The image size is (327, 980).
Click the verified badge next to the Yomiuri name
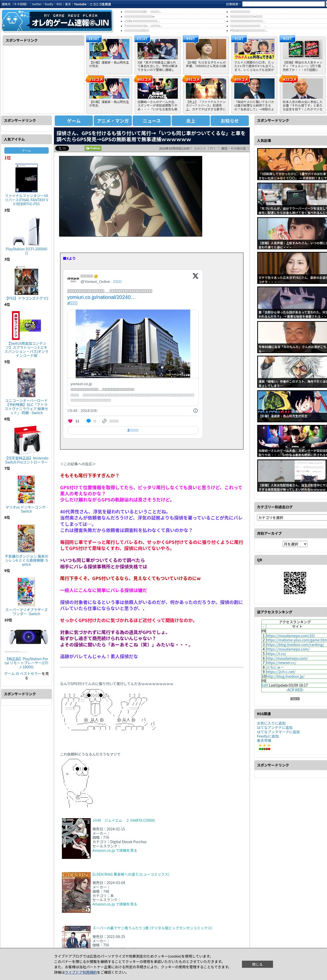click(x=96, y=276)
